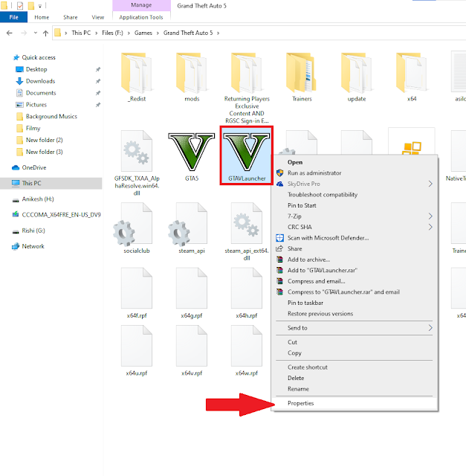Open Background Musics folder in sidebar

coord(51,117)
